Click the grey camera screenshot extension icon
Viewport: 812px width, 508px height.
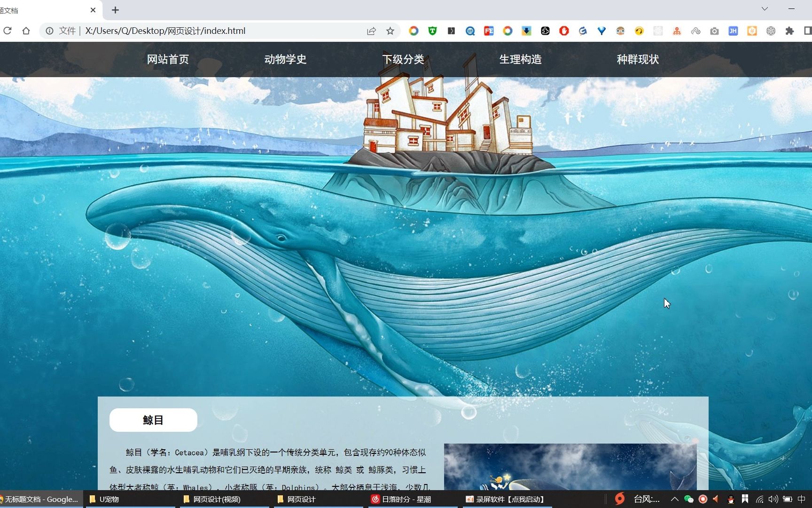tap(714, 31)
